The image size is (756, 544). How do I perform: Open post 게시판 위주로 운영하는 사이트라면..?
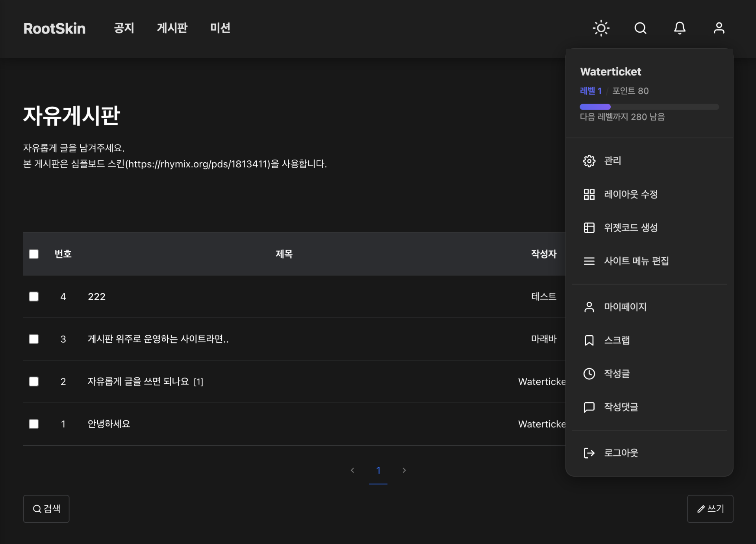[x=158, y=339]
